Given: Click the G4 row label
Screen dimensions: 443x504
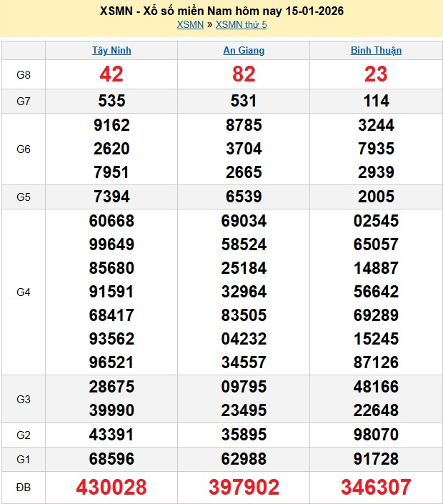Looking at the screenshot, I should tap(24, 292).
